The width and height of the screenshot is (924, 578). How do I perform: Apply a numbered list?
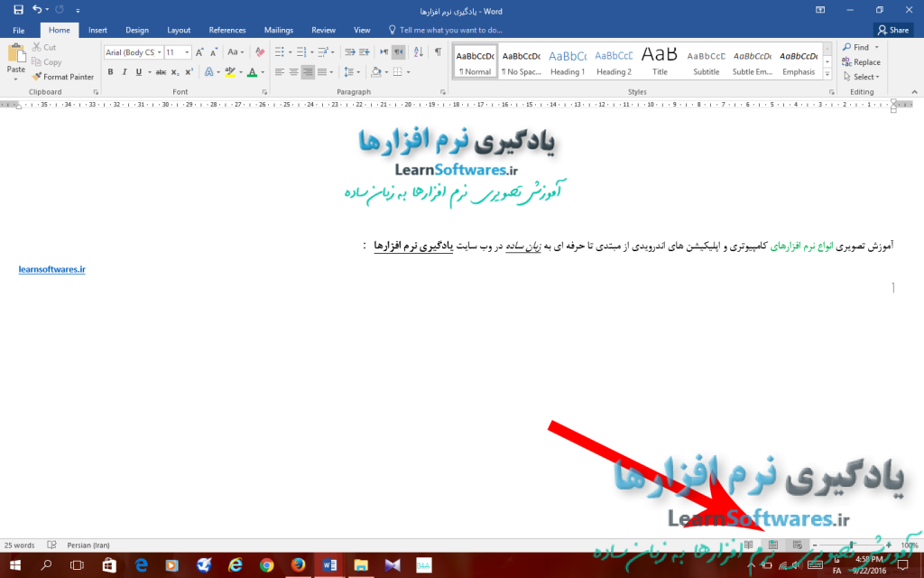point(301,51)
